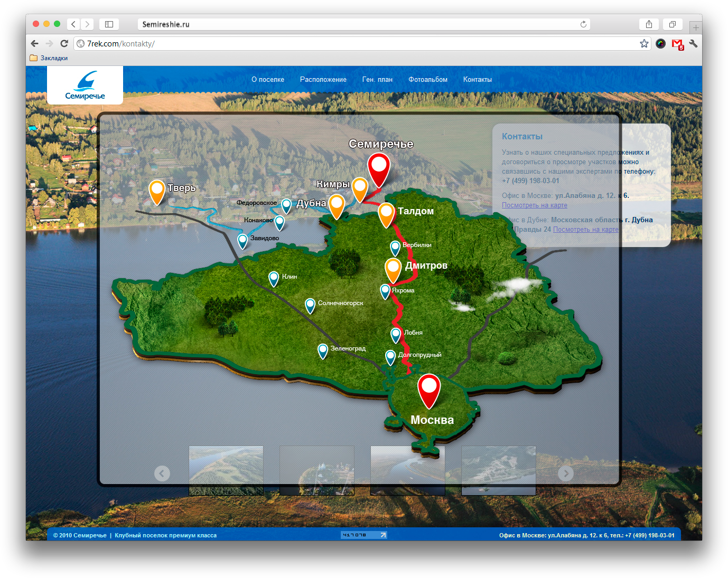Select the blue Клин map pin

[274, 279]
